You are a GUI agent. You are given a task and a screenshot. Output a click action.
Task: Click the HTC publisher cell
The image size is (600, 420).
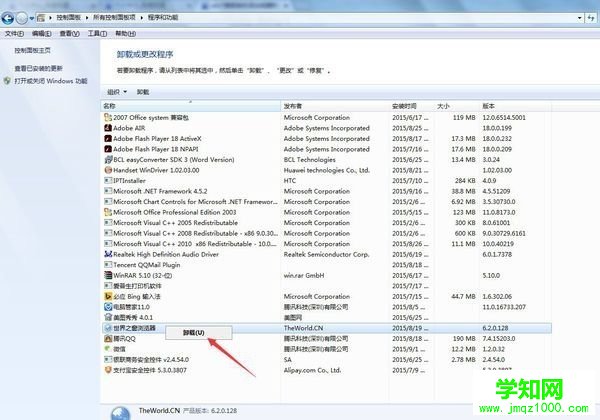point(290,181)
